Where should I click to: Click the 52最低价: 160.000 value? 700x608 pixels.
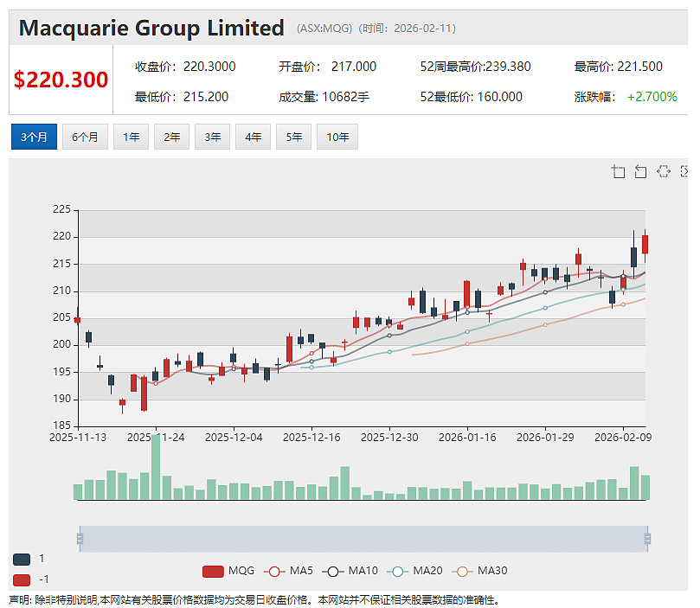472,97
